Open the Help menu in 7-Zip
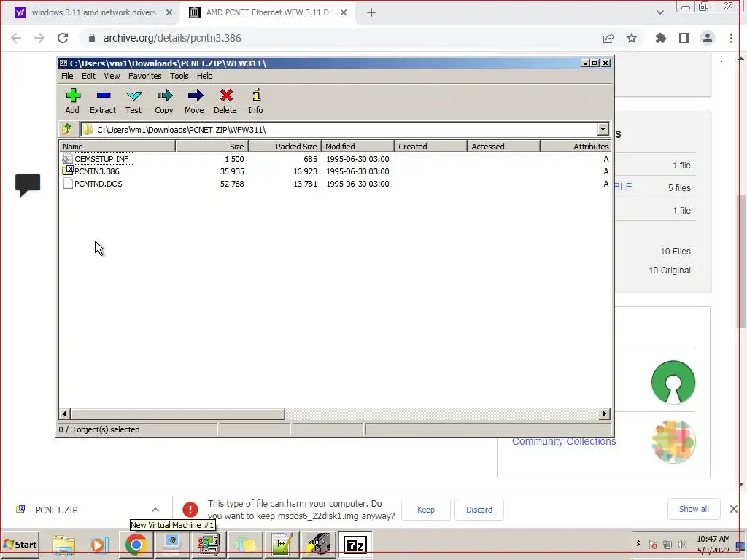 (x=204, y=76)
